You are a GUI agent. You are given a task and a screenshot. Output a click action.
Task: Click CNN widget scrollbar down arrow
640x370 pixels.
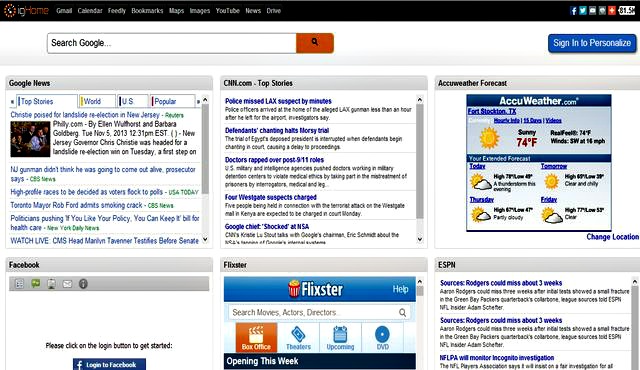(420, 239)
